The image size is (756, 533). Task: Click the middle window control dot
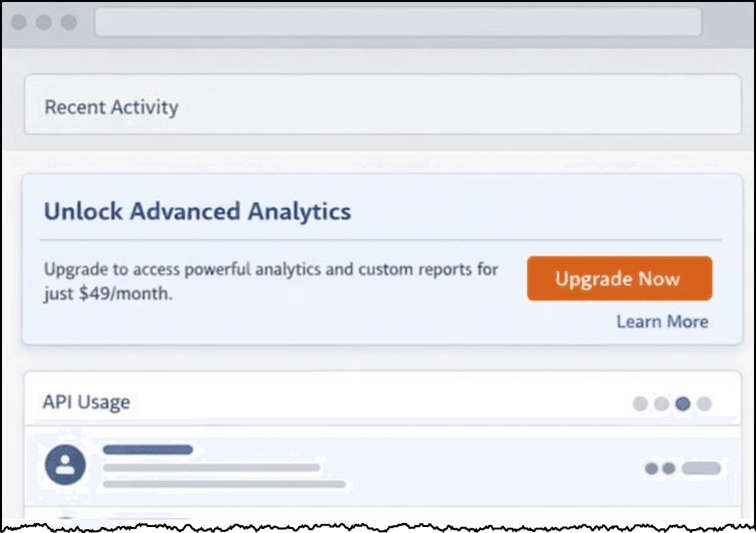coord(44,23)
